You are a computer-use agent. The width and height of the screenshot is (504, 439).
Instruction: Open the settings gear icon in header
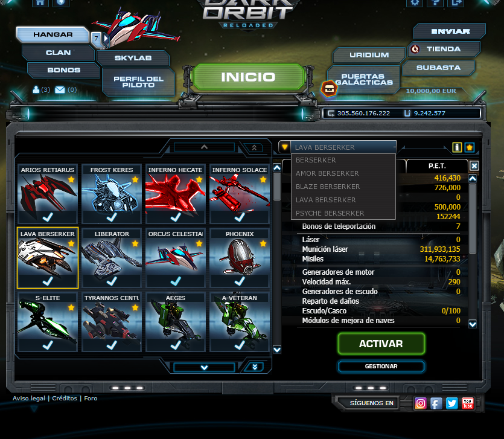point(415,2)
